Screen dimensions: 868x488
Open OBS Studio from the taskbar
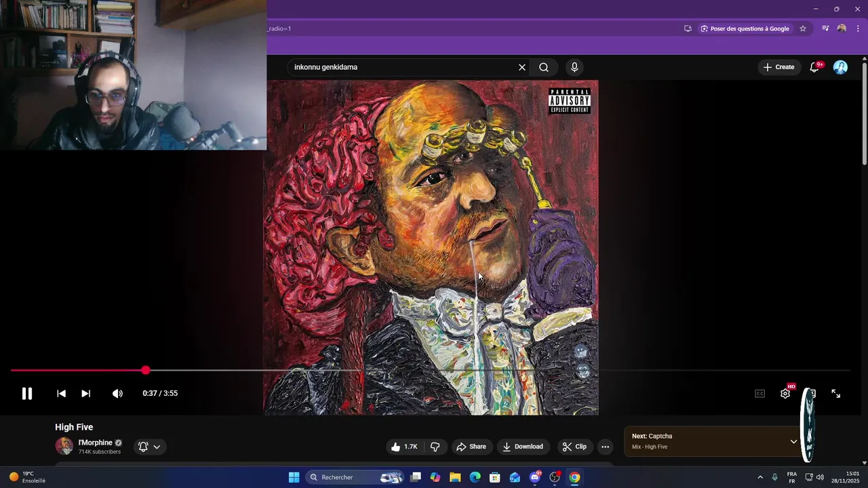tap(555, 477)
